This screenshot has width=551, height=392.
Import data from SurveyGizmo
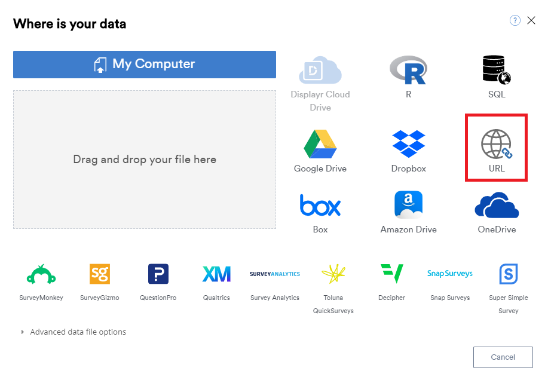click(100, 274)
